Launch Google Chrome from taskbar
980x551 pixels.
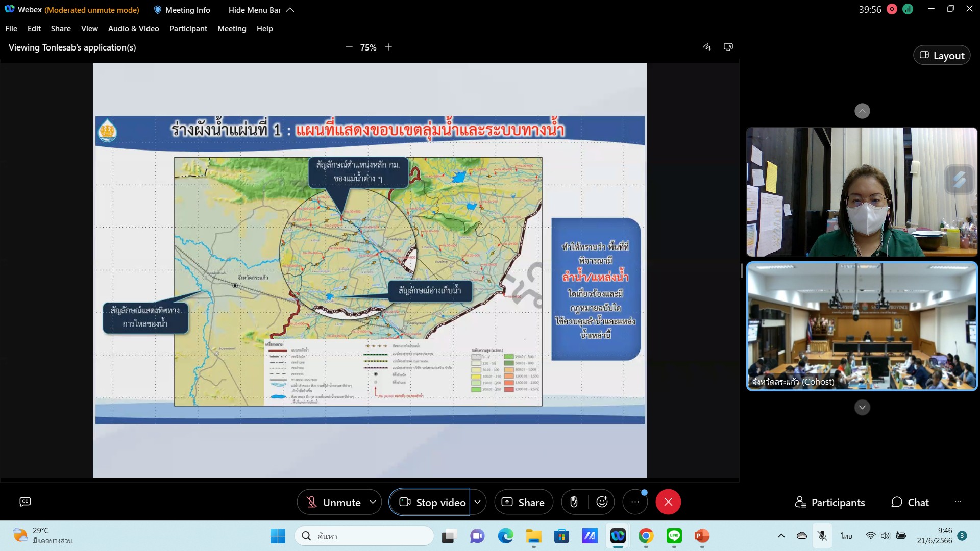[646, 536]
